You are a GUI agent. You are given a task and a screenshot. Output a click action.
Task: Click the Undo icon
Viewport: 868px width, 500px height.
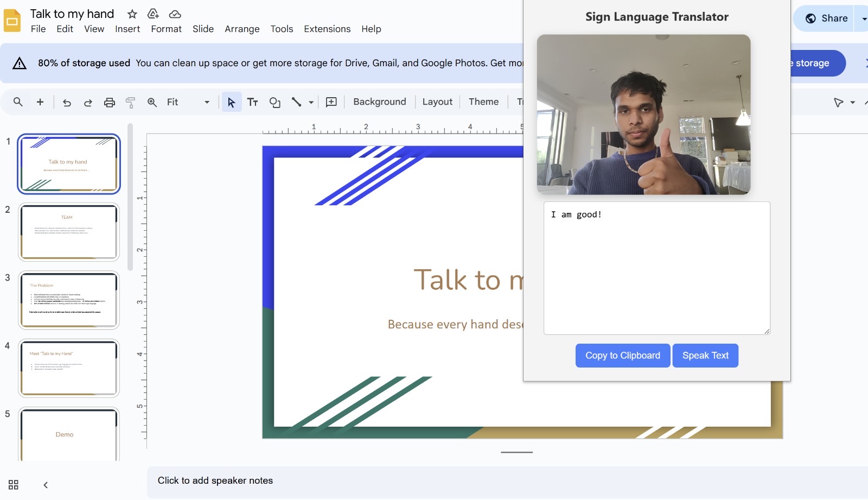pos(66,102)
